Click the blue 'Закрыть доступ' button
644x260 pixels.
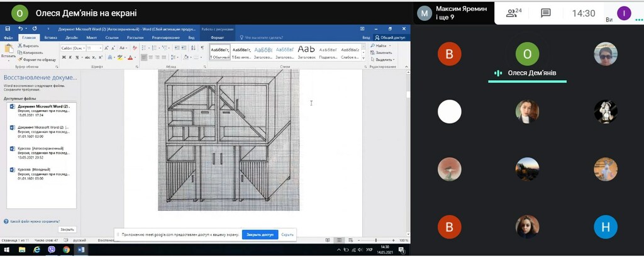[x=260, y=235]
